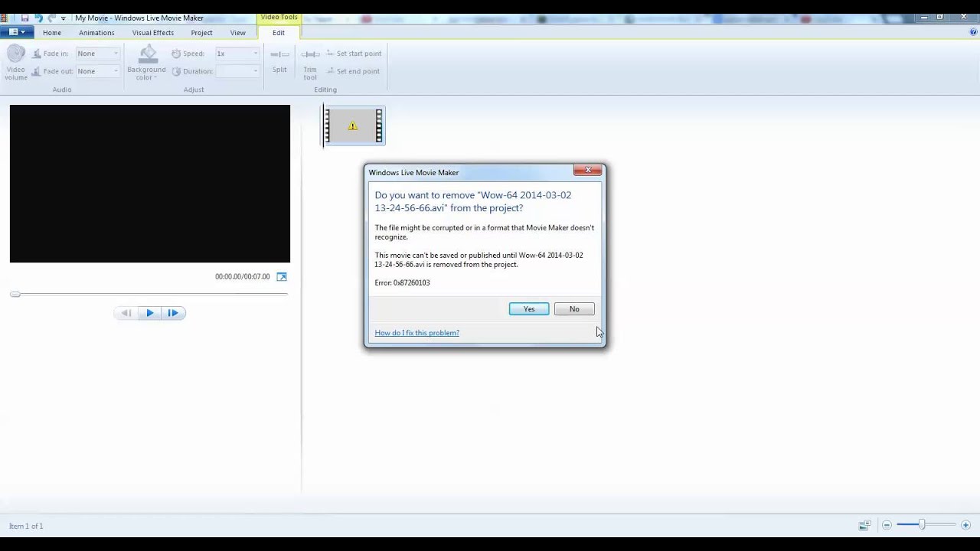Toggle full screen preview icon
The width and height of the screenshot is (980, 551).
point(282,277)
